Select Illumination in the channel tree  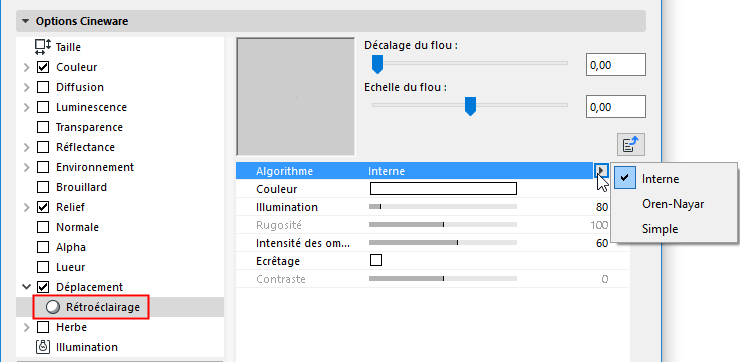click(x=86, y=347)
